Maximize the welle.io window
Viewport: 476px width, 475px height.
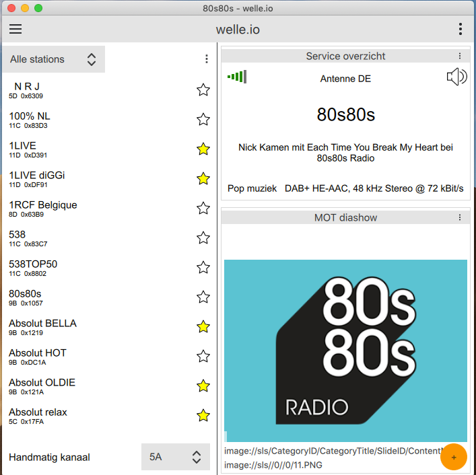point(38,8)
